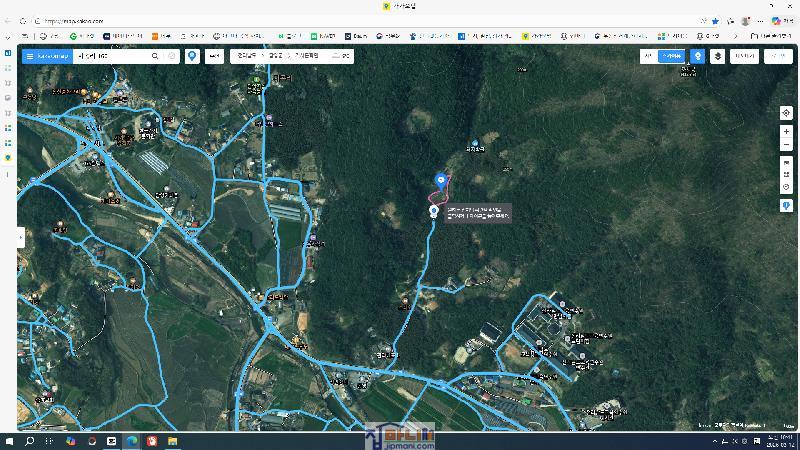800x450 pixels.
Task: Open the province dropdown in region breadcrumb
Action: point(246,57)
